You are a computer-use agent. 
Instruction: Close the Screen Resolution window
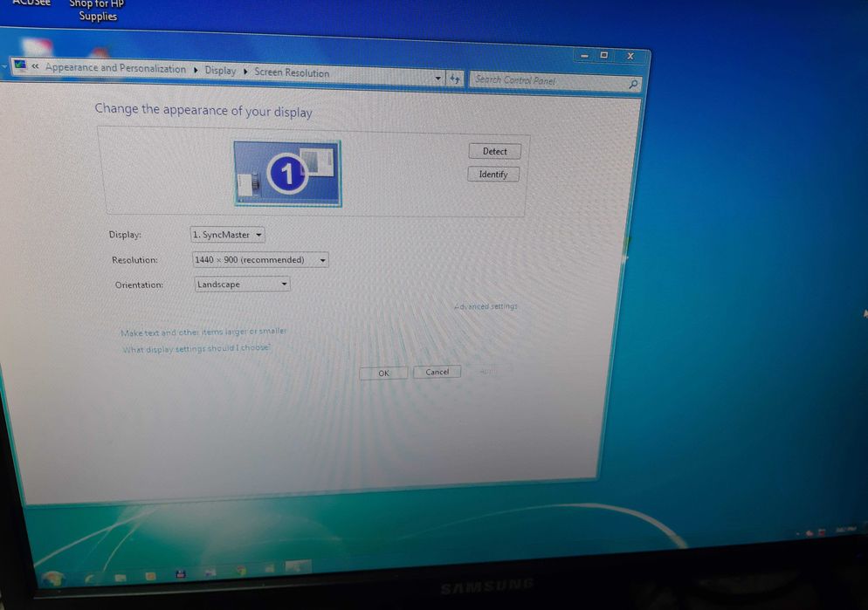(x=630, y=56)
